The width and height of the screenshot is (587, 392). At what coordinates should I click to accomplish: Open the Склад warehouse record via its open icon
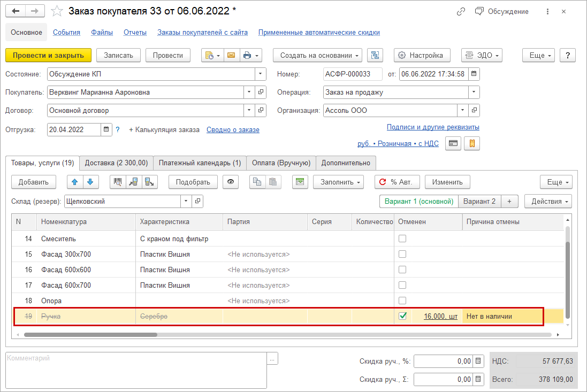point(197,201)
